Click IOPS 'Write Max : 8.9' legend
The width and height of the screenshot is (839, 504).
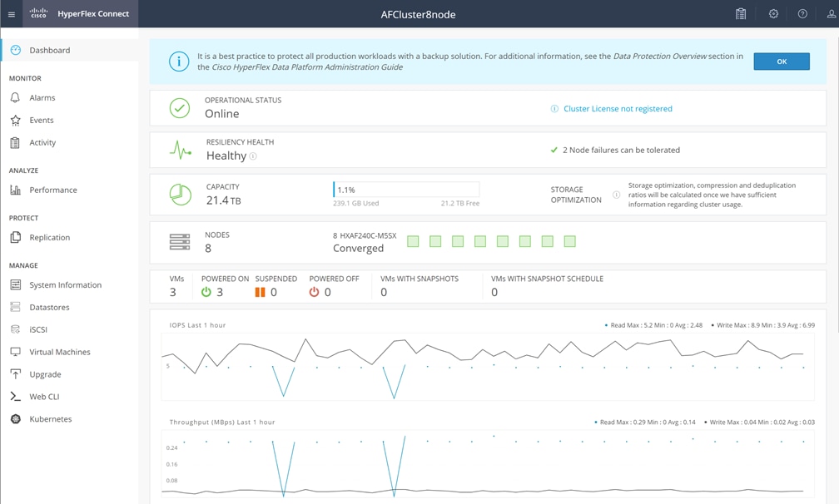click(x=763, y=325)
